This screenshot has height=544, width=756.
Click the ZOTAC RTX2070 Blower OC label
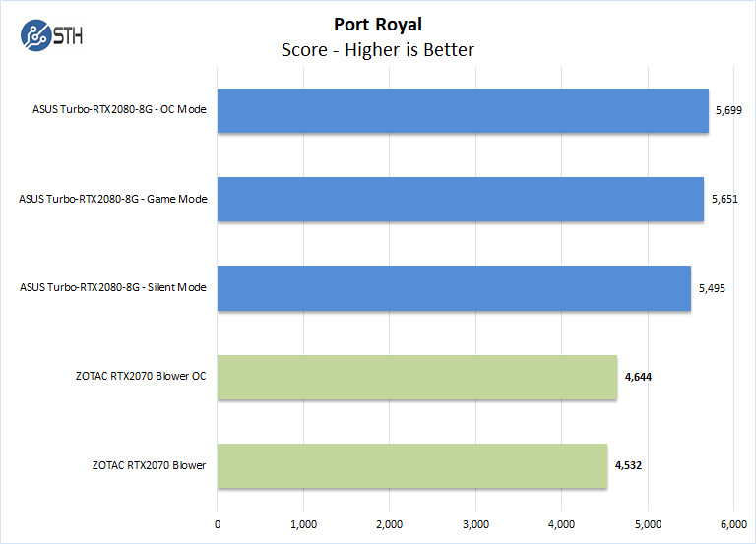point(141,377)
